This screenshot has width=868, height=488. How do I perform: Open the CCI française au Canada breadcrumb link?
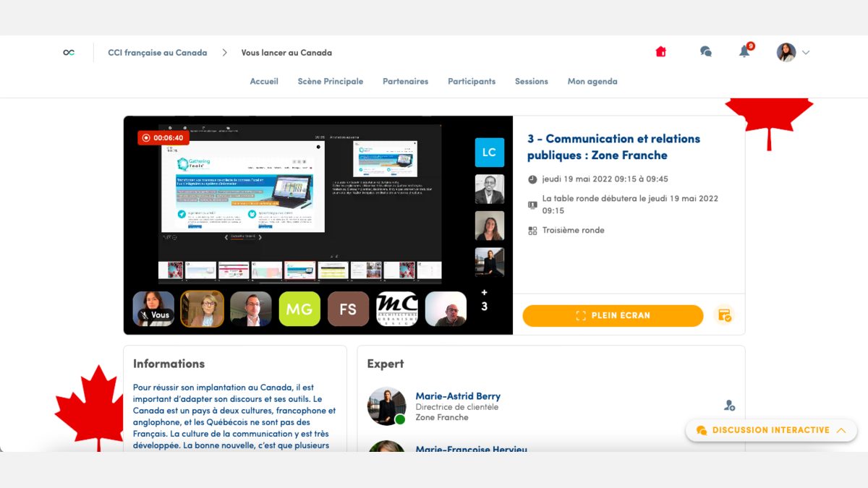click(158, 53)
